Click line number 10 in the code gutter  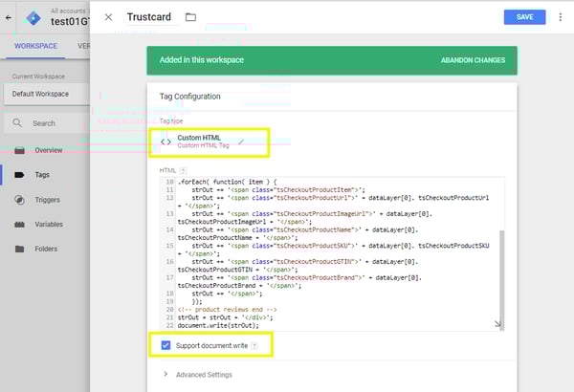(x=169, y=182)
